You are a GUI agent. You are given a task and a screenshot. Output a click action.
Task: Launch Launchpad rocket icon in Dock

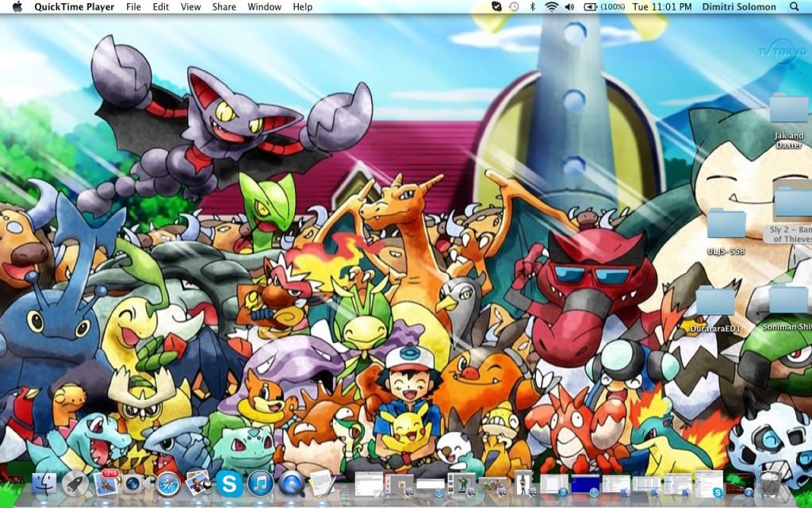click(75, 484)
